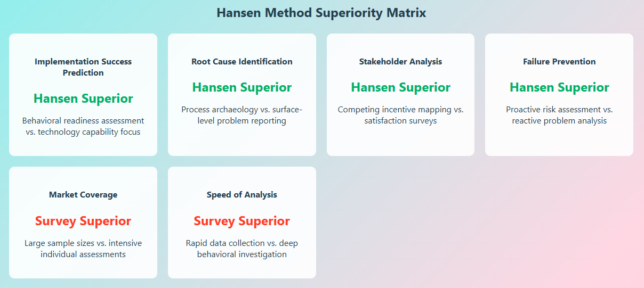Open the Stakeholder Analysis comparison card
644x288 pixels.
pos(400,138)
